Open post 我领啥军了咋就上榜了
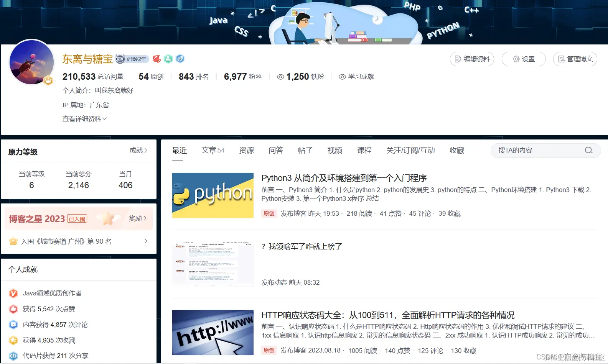608x364 pixels. tap(302, 246)
